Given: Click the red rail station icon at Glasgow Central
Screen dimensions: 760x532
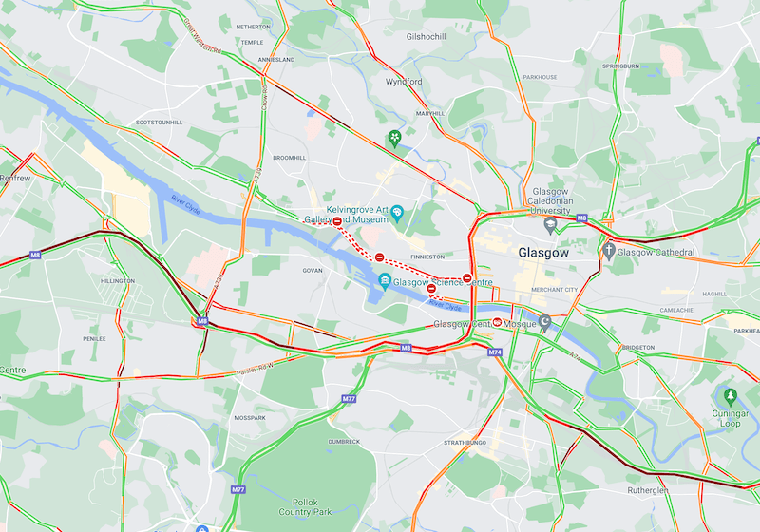Looking at the screenshot, I should [497, 322].
